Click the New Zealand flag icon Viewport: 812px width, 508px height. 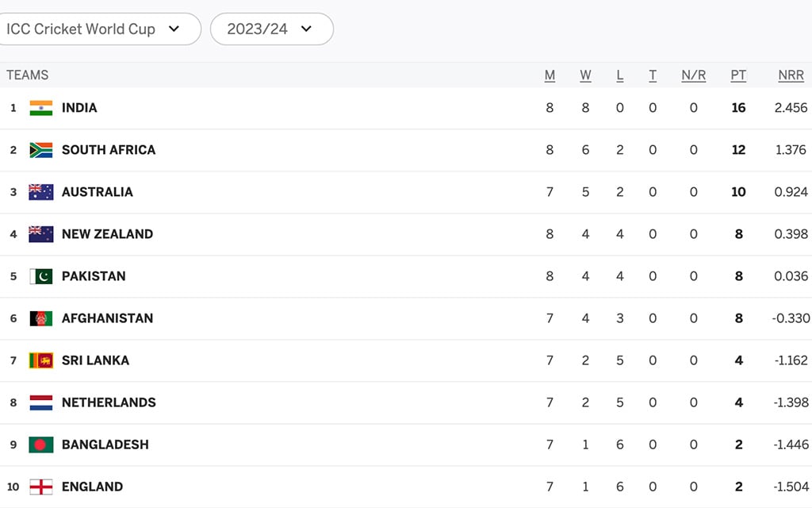click(41, 234)
